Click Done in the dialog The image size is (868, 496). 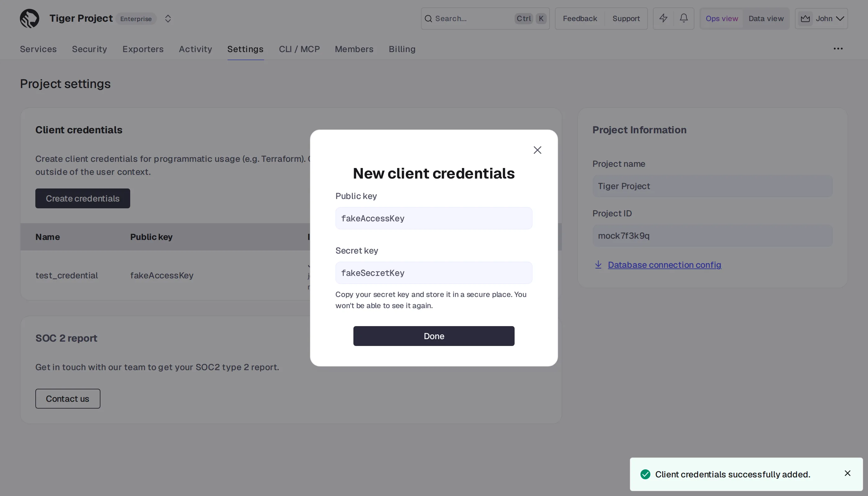pos(434,336)
